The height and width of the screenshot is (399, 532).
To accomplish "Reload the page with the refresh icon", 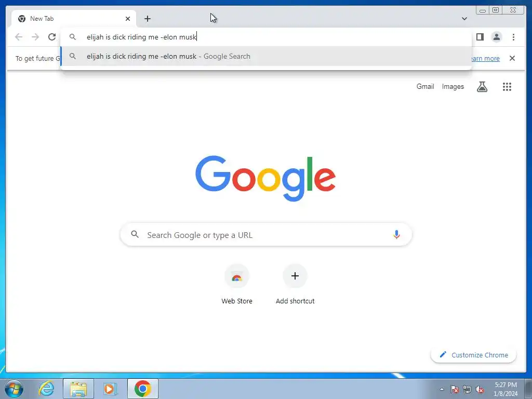I will pos(52,37).
